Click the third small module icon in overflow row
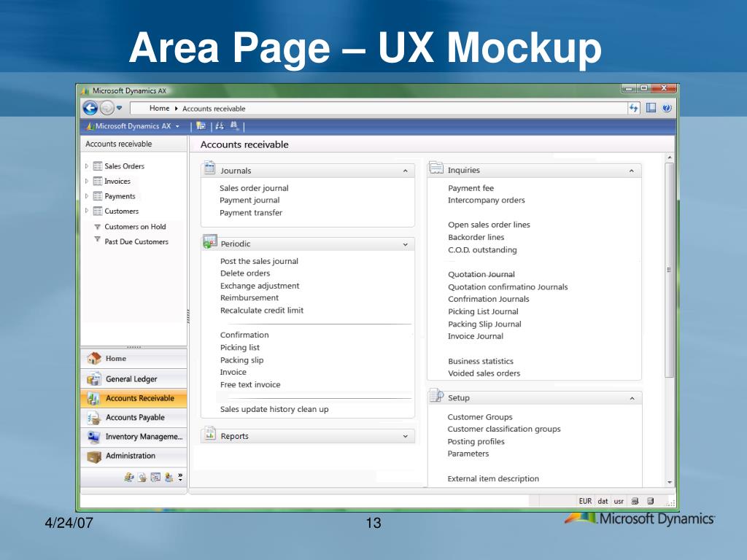Image resolution: width=747 pixels, height=560 pixels. (x=155, y=477)
